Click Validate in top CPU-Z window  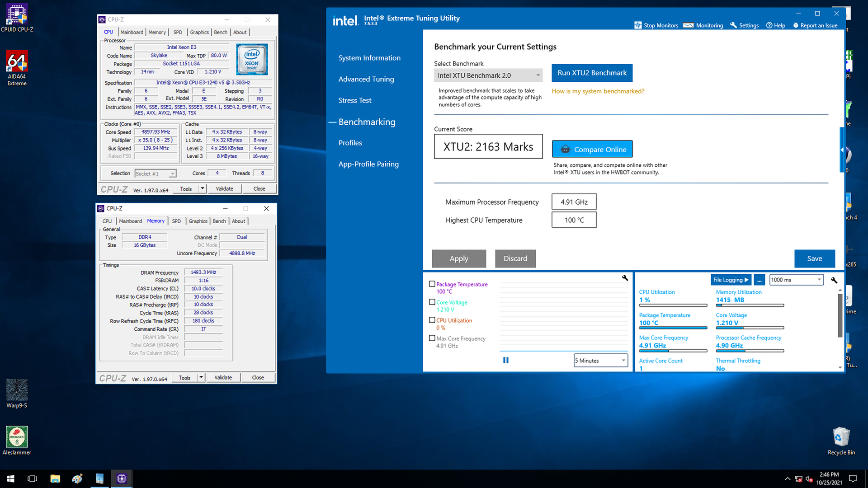click(x=225, y=189)
